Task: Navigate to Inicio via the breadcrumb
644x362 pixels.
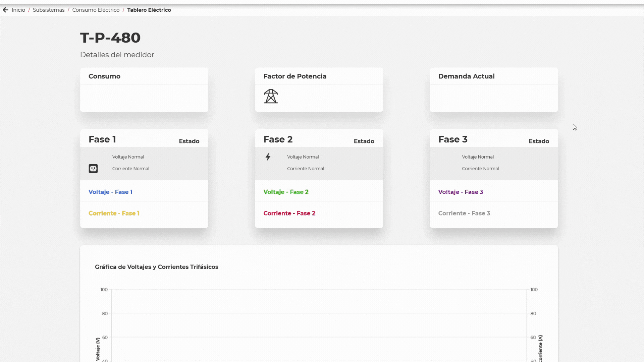Action: coord(18,10)
